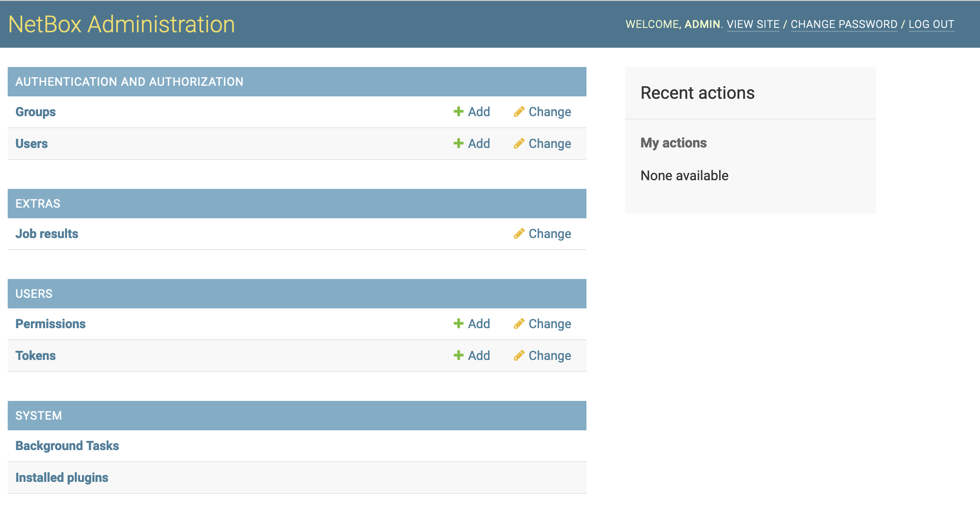Open the Users model link
Viewport: 980px width, 531px height.
[31, 144]
